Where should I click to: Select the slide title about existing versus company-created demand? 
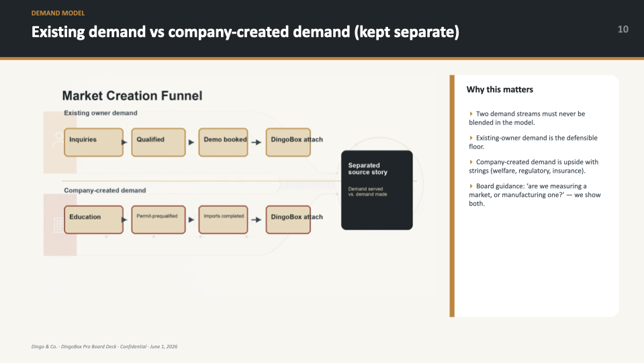[x=245, y=32]
